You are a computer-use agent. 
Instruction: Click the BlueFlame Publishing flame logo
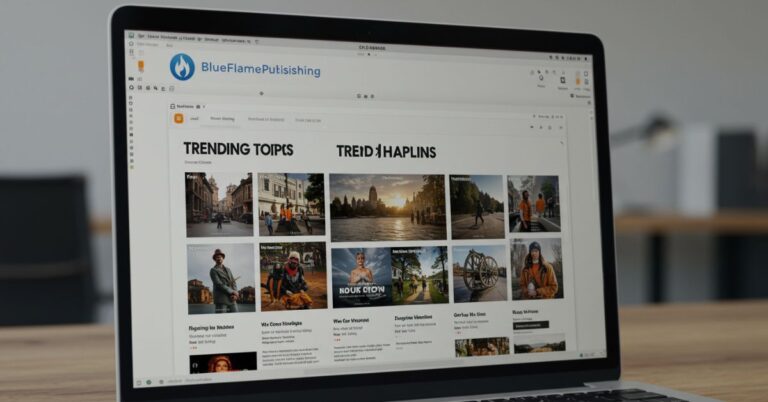(x=182, y=67)
